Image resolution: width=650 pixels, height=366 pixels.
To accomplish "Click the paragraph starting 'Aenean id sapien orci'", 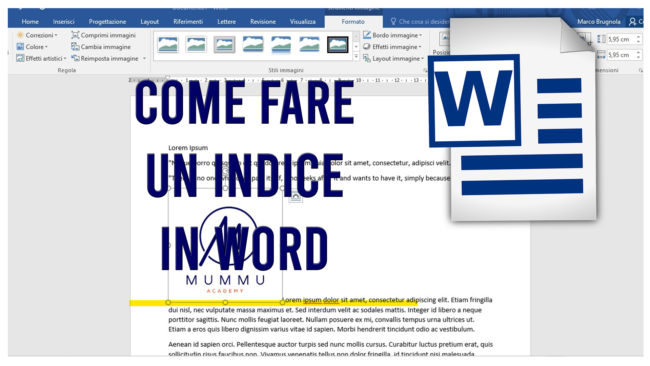I will (330, 349).
